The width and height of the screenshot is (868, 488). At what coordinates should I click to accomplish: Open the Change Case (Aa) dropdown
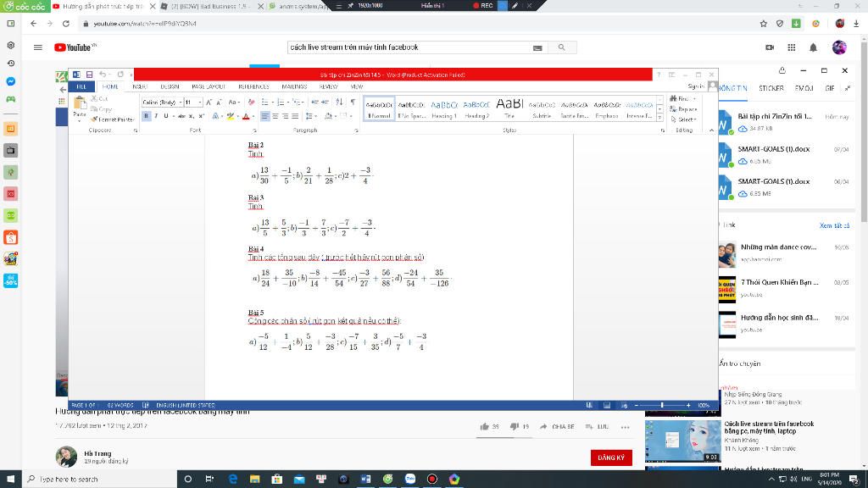coord(234,103)
